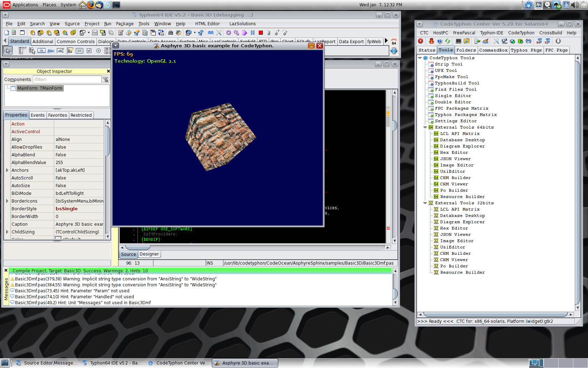This screenshot has width=588, height=368.
Task: Click the wrench and screwdriver icon in CTC toolbar
Action: tap(496, 41)
